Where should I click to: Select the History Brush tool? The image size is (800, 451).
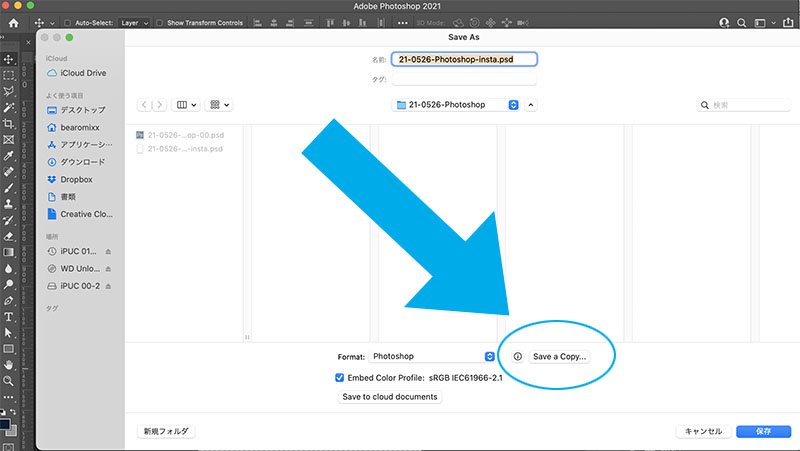pyautogui.click(x=9, y=220)
